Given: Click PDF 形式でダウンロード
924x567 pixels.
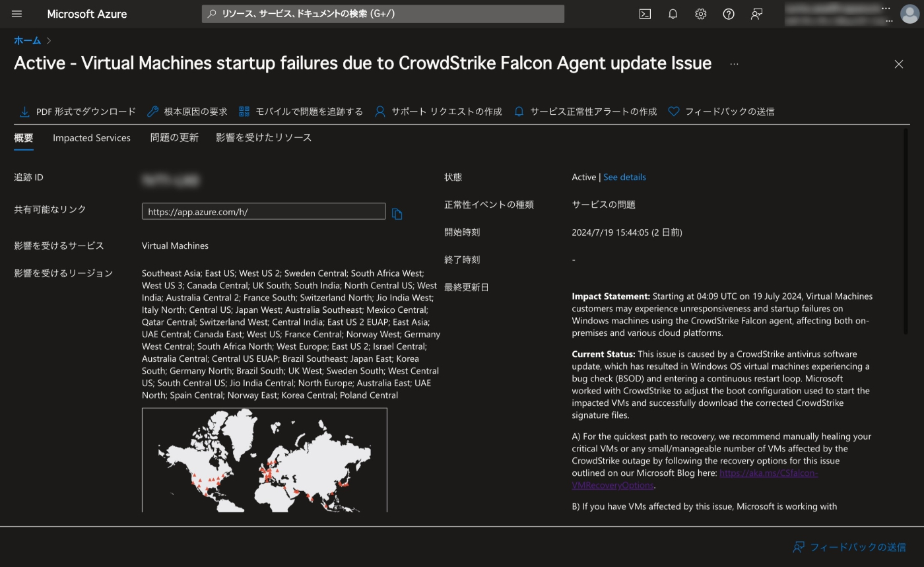Looking at the screenshot, I should [86, 112].
